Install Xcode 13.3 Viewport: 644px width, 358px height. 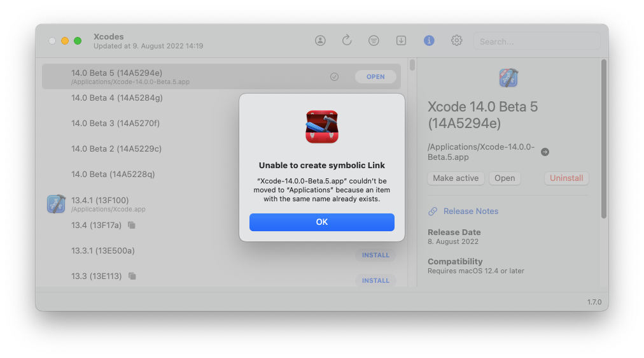pos(375,281)
